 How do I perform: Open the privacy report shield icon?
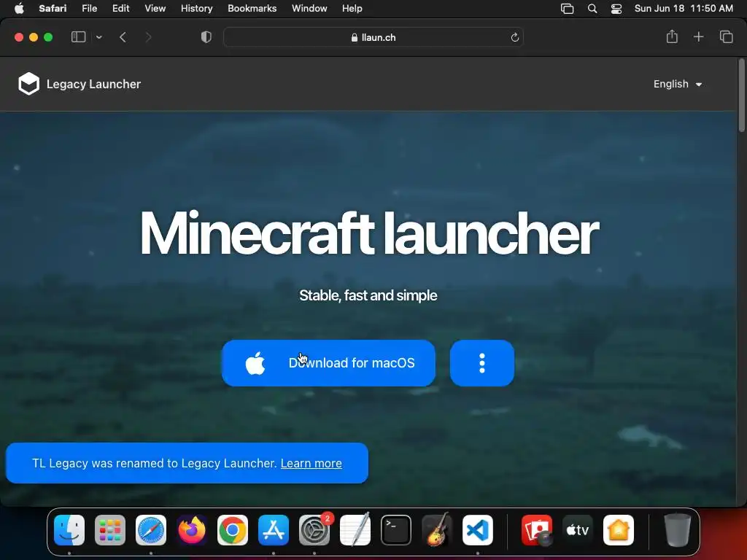206,37
